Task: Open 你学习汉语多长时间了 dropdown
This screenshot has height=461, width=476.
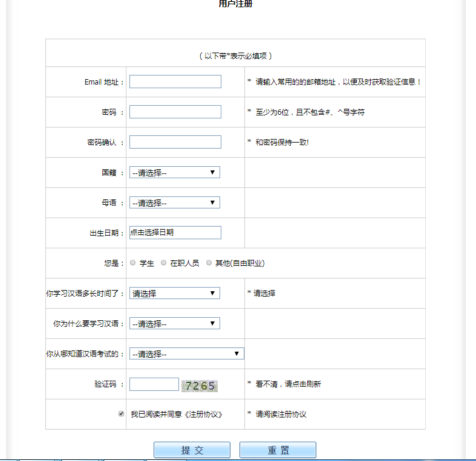Action: point(174,293)
